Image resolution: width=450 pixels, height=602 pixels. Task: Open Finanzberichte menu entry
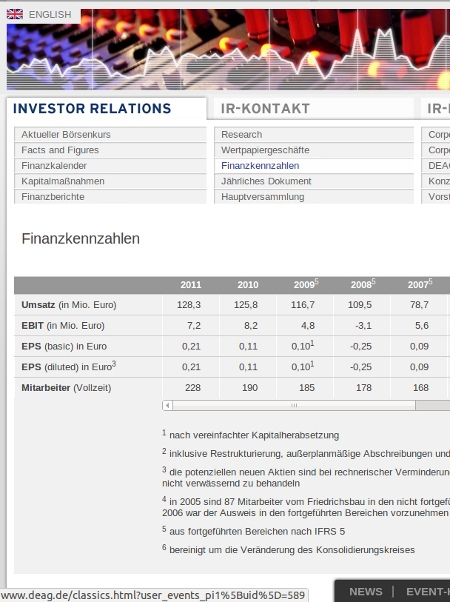click(x=110, y=197)
